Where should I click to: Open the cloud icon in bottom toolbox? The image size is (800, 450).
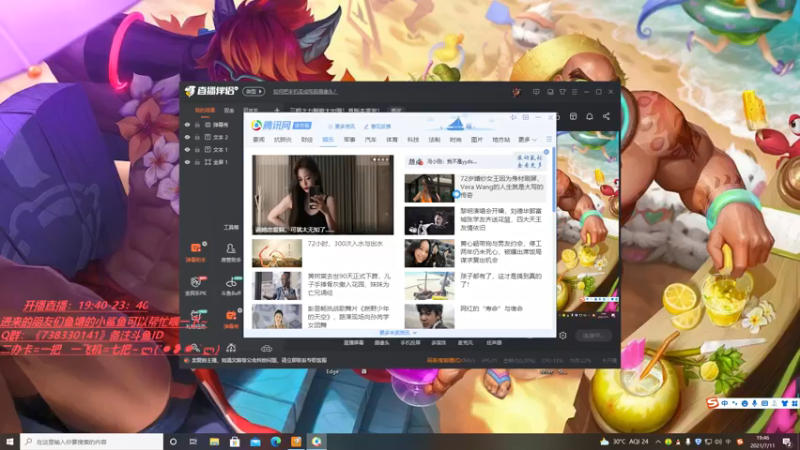[266, 349]
